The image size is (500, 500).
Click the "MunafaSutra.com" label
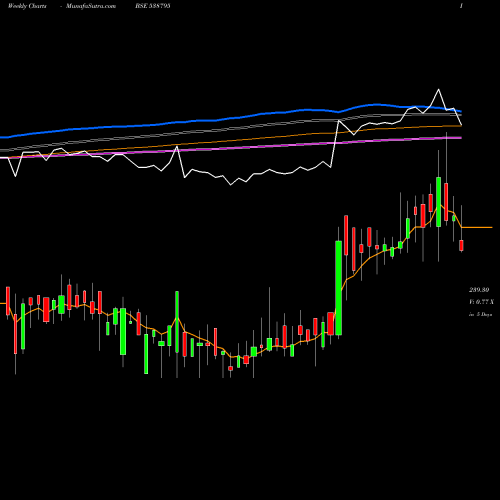[91, 6]
